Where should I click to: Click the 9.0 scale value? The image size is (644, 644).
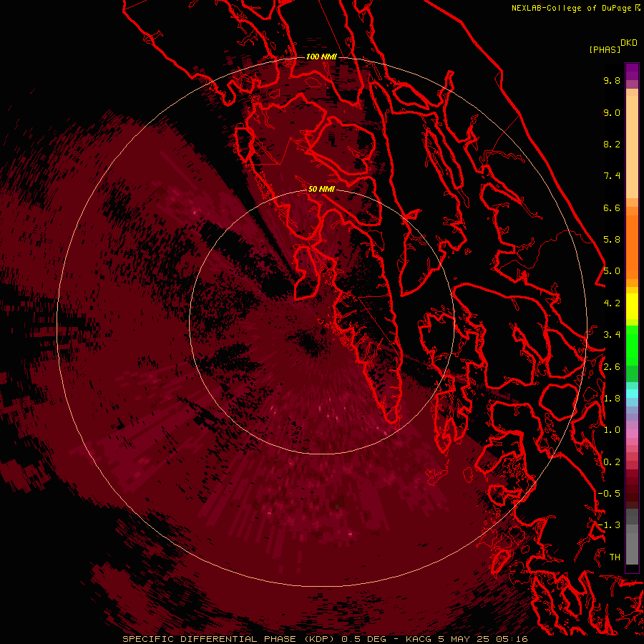pos(612,112)
